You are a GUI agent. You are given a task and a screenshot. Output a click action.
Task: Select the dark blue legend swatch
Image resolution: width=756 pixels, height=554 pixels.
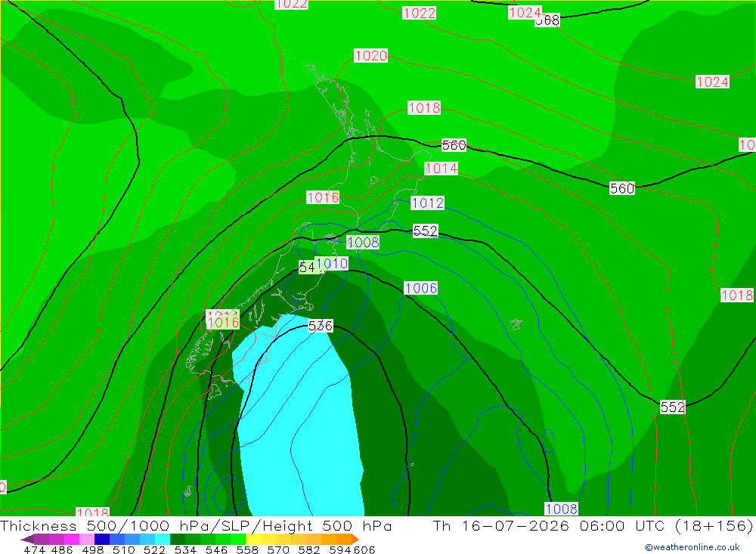(x=102, y=539)
